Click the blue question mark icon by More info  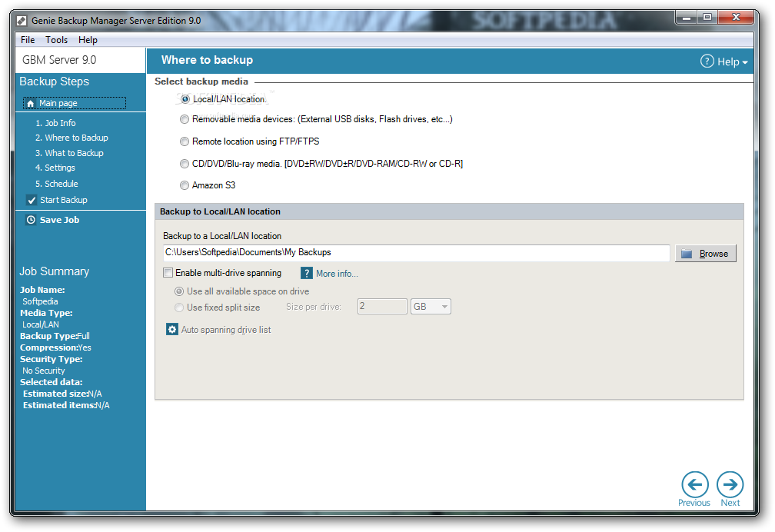point(307,274)
